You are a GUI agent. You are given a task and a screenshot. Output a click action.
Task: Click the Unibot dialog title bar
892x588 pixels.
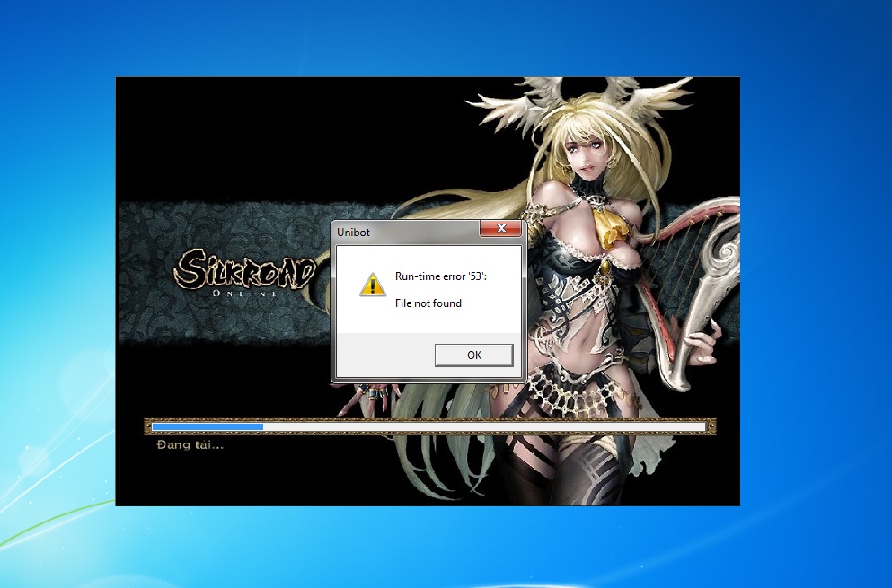tap(406, 232)
